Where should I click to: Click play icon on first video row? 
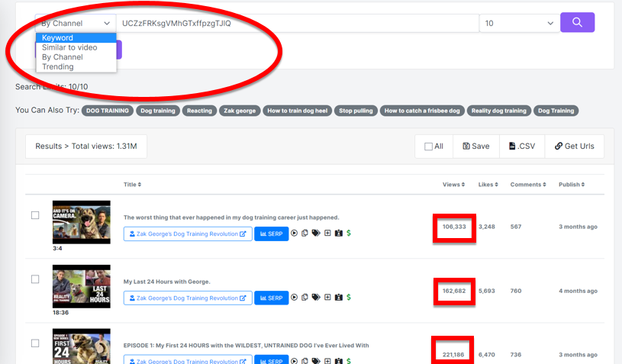(x=295, y=234)
